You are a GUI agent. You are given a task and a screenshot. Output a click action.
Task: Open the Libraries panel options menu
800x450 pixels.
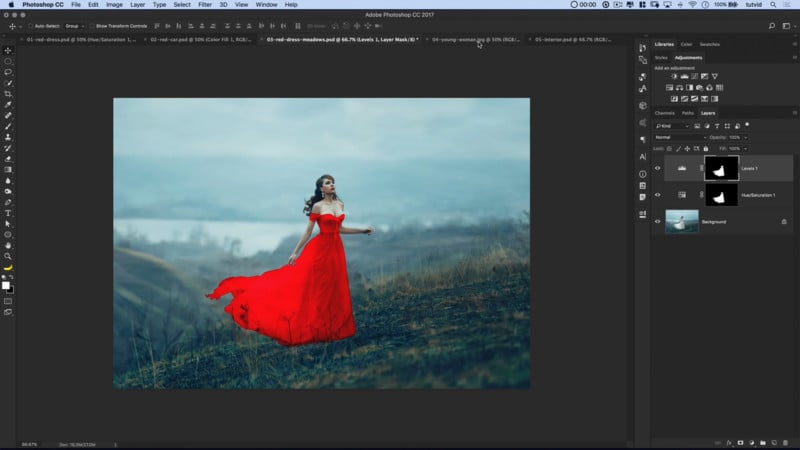(794, 44)
